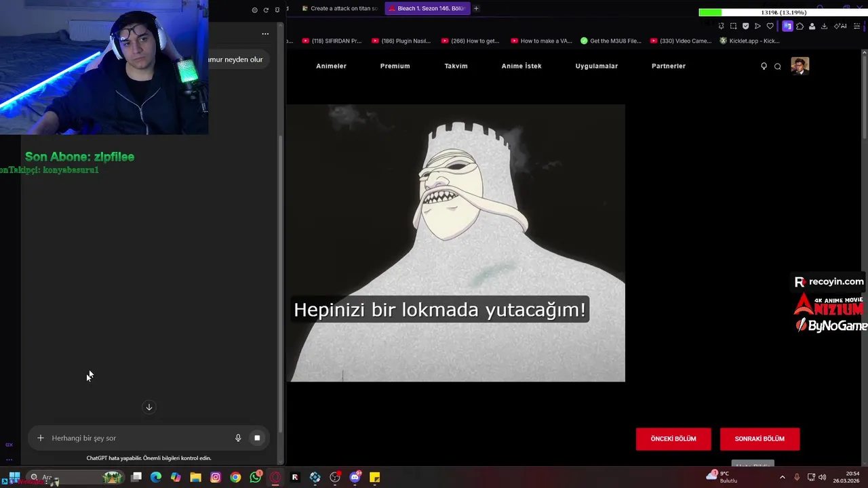Open OBS Studio from the taskbar

click(335, 477)
